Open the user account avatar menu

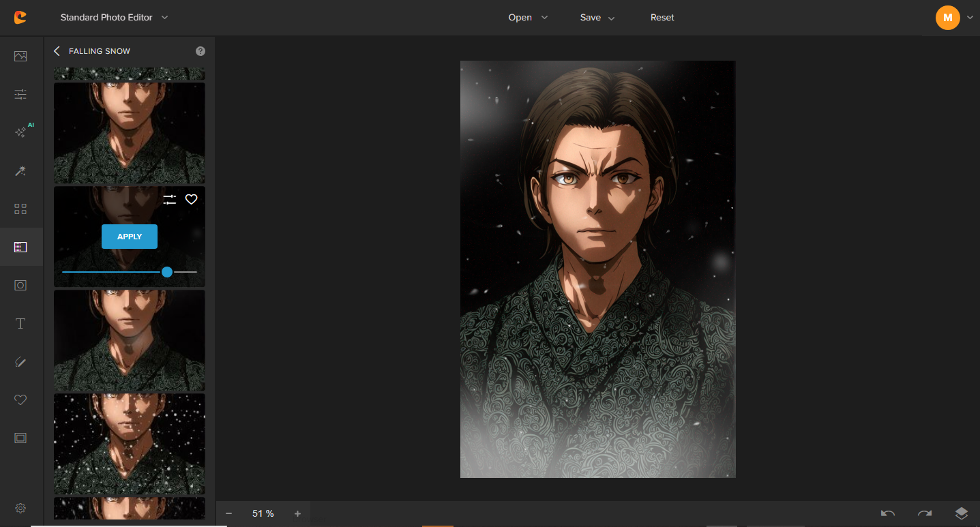947,18
